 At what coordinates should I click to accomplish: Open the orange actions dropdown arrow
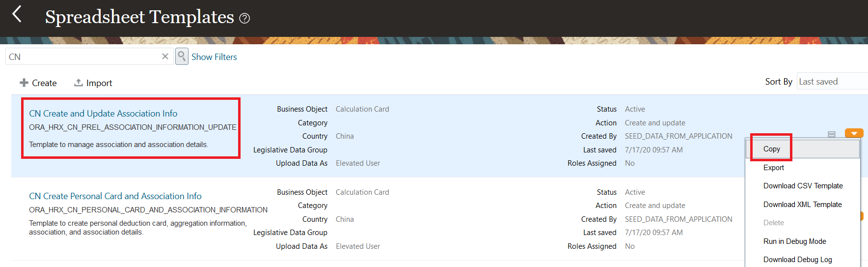(854, 133)
